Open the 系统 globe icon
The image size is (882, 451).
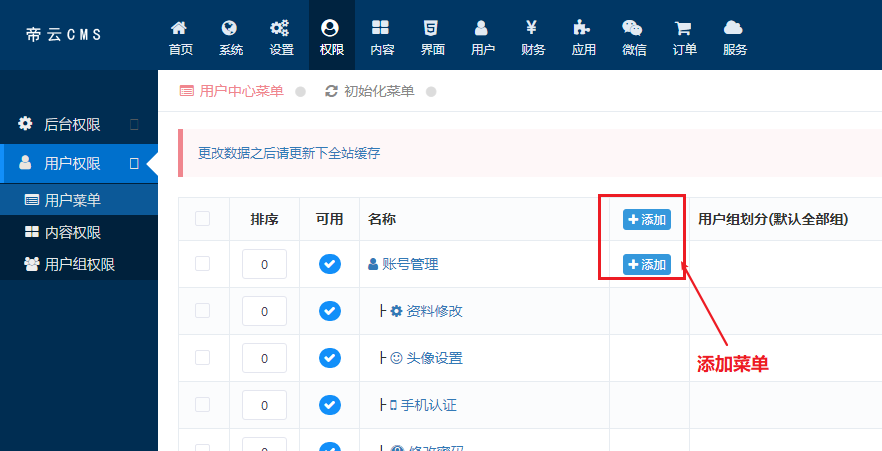pos(231,28)
